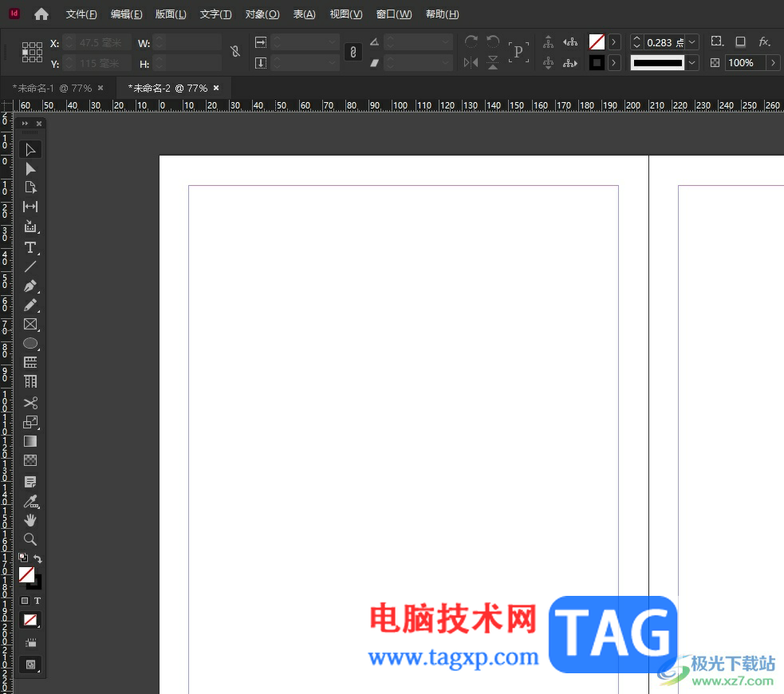Select the vertical grid tool

(x=30, y=381)
